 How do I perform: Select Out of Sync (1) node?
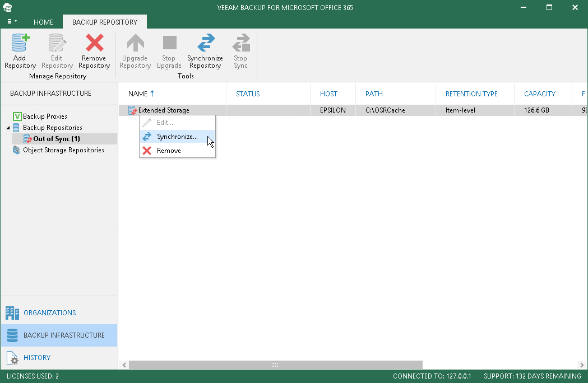57,139
